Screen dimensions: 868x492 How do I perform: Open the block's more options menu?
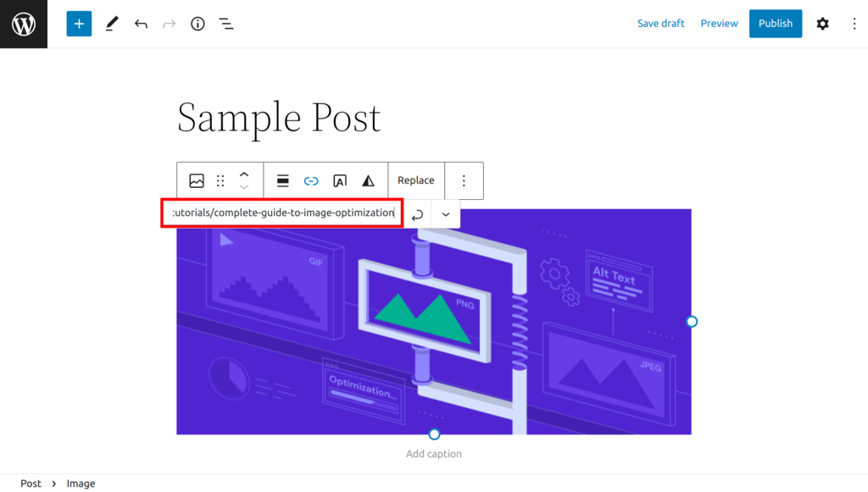[464, 180]
